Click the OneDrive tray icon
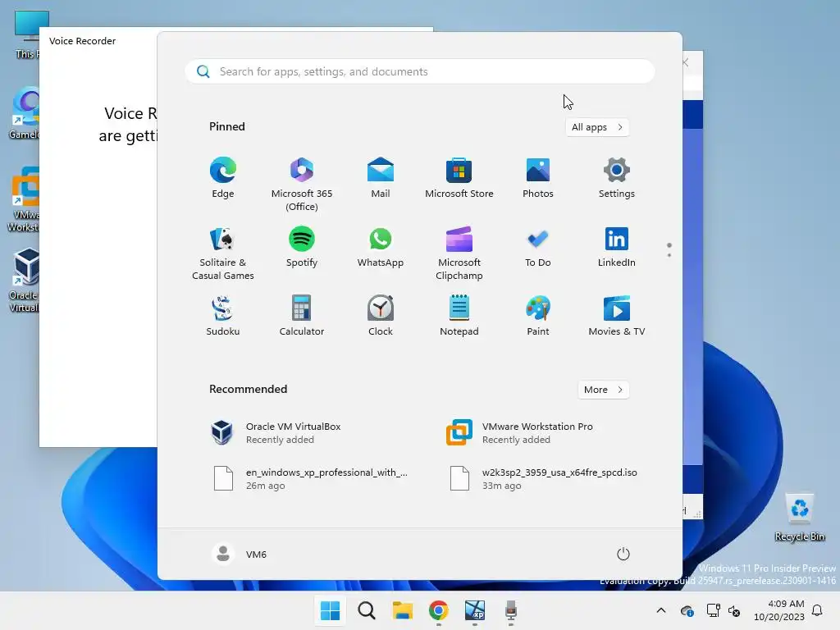 [687, 610]
